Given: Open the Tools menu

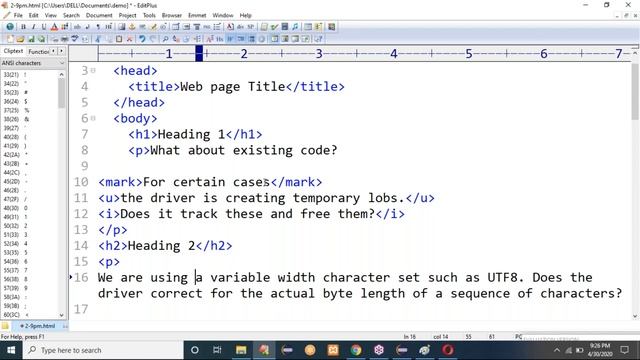Looking at the screenshot, I should pos(149,15).
